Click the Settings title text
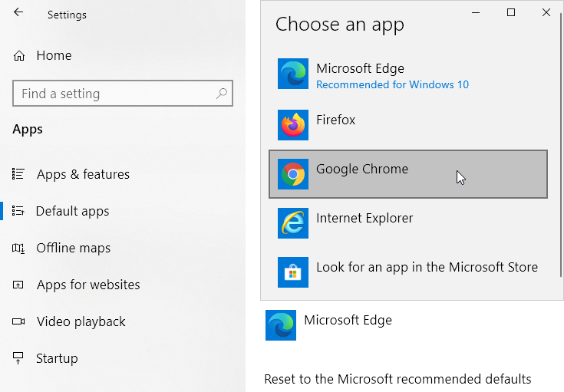 (x=67, y=15)
